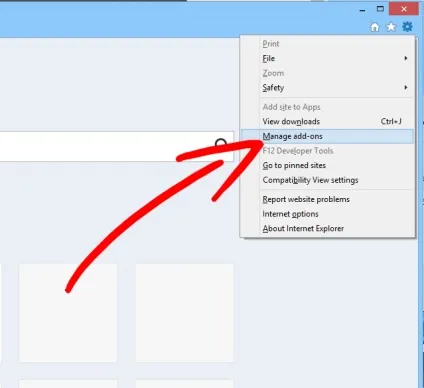424x388 pixels.
Task: Expand the File submenu
Action: pyautogui.click(x=327, y=58)
